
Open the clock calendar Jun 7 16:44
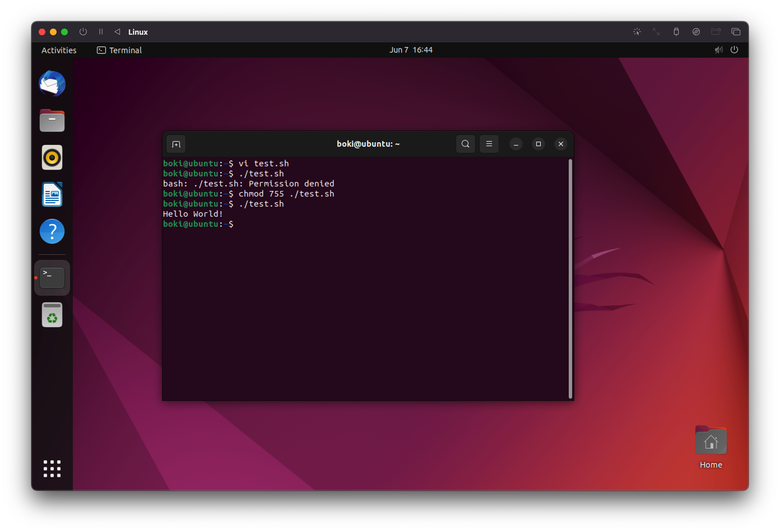411,50
